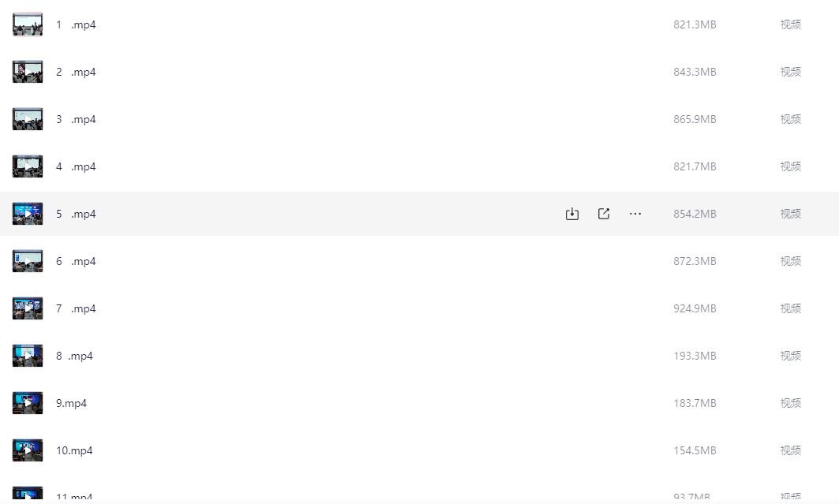
Task: Click the thumbnail of 3 .mp4
Action: 28,119
